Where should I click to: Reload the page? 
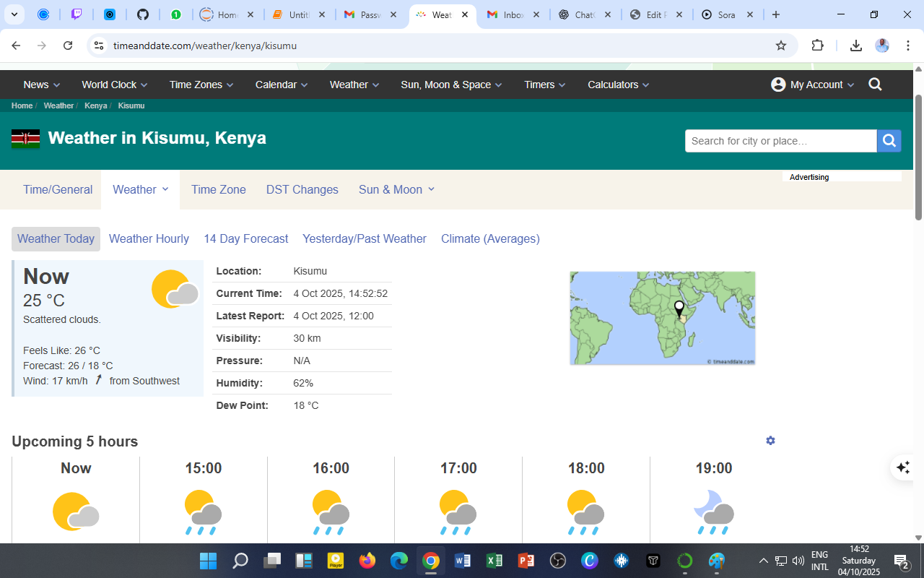68,46
